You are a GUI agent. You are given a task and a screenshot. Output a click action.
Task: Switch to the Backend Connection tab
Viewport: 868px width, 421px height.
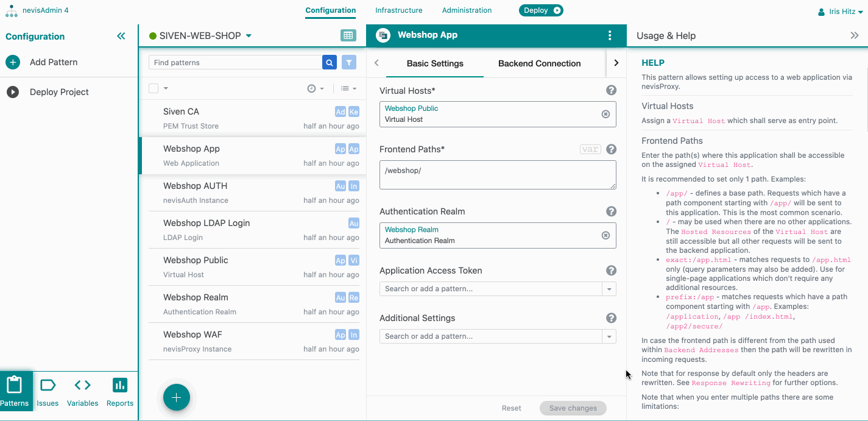click(x=539, y=63)
